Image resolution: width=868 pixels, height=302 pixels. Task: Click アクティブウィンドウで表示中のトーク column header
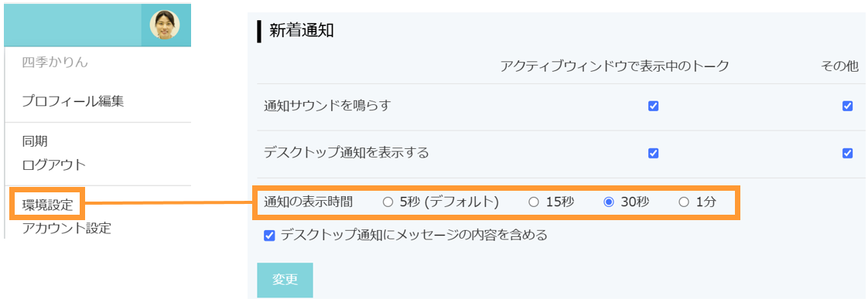(x=614, y=66)
